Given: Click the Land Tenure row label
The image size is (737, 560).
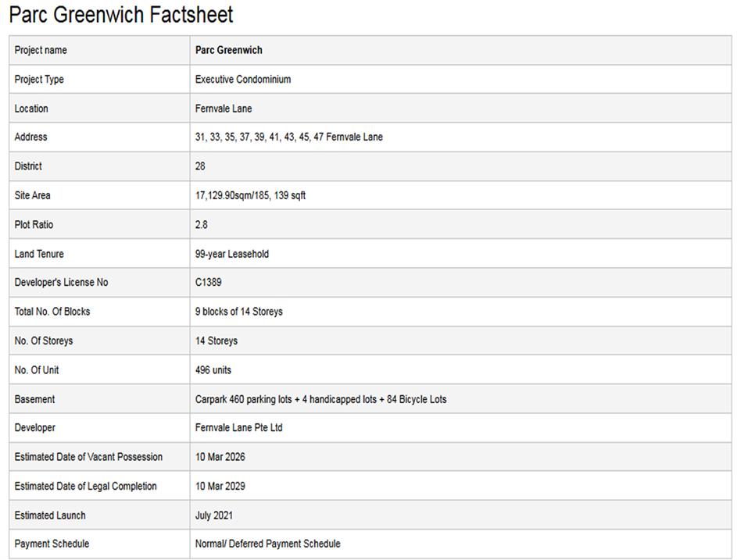Looking at the screenshot, I should coord(39,254).
